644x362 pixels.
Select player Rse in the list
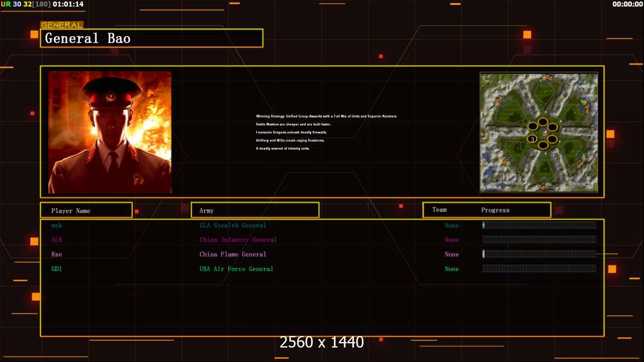[57, 254]
